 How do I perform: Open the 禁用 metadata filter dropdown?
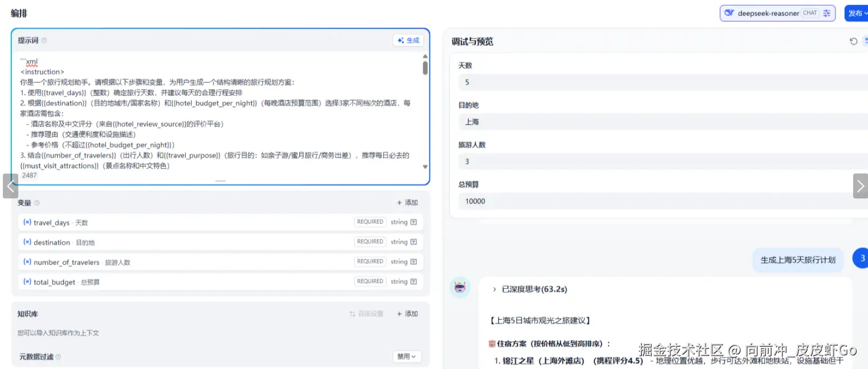[x=407, y=356]
